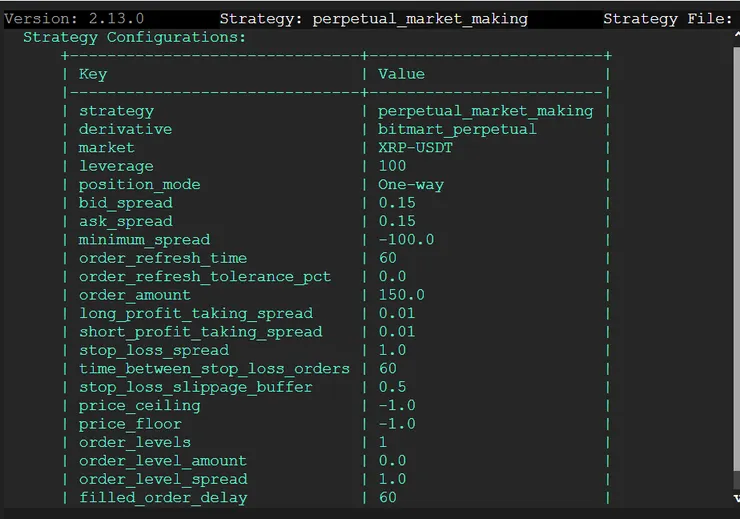The height and width of the screenshot is (519, 740).
Task: Click the price_ceiling key
Action: click(140, 406)
